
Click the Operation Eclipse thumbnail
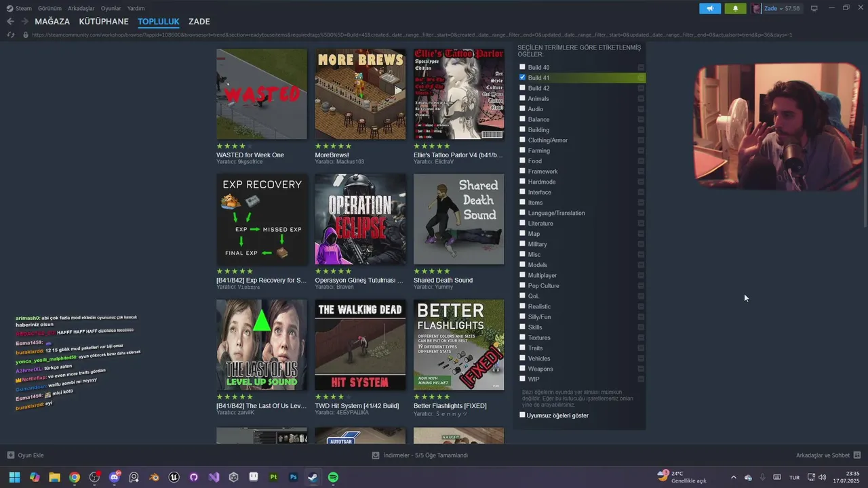click(x=360, y=220)
